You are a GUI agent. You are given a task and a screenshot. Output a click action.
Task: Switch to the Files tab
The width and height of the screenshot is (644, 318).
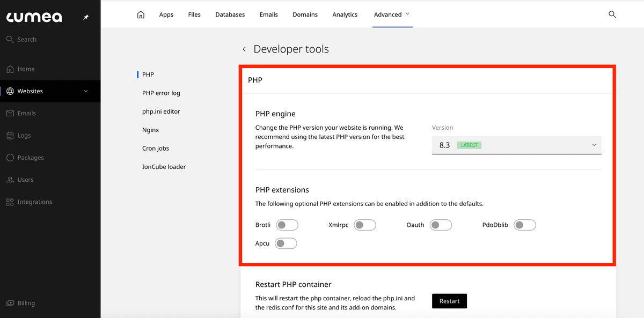tap(194, 14)
